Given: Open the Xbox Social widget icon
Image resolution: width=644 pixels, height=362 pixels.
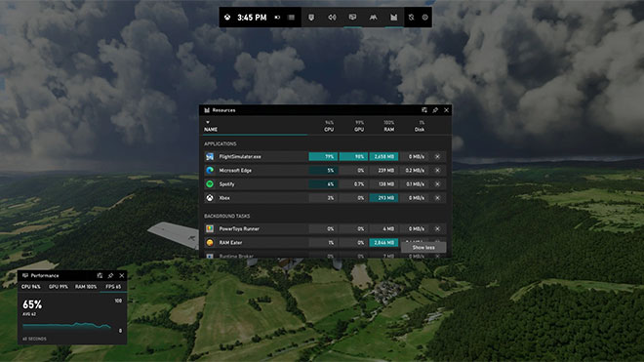Looking at the screenshot, I should pos(373,18).
